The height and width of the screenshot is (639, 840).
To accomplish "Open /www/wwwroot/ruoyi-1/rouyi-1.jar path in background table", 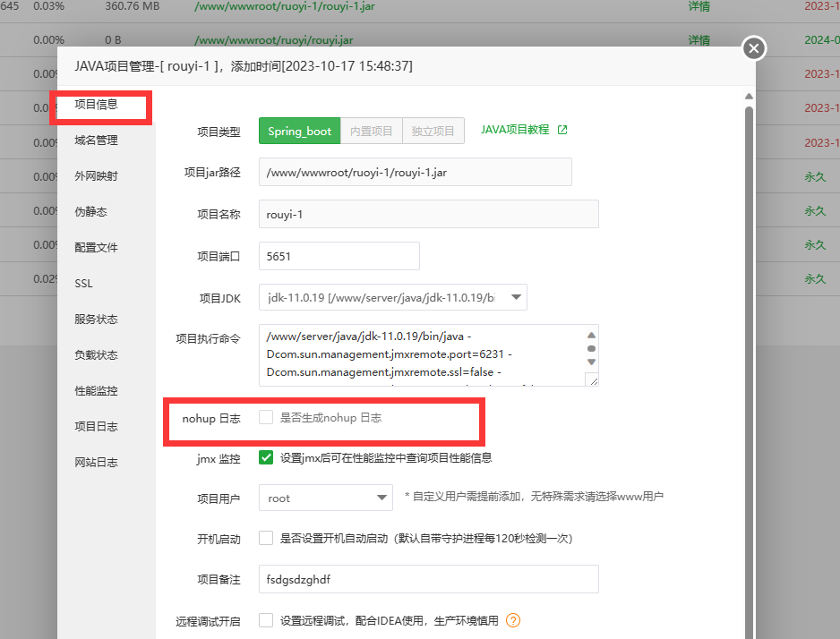I will pos(285,6).
